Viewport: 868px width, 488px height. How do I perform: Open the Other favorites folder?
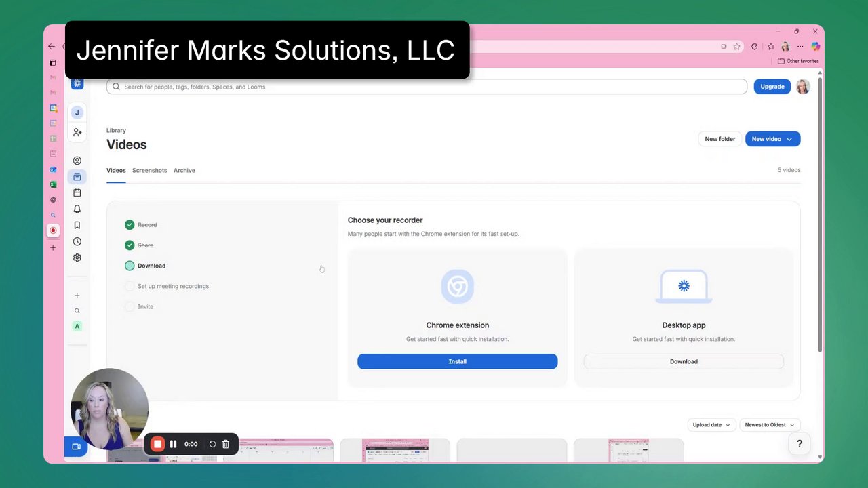[798, 61]
